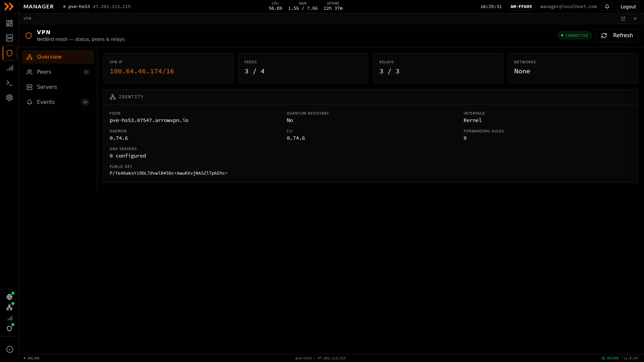Switch to the Servers tab
The height and width of the screenshot is (362, 644).
[58, 87]
